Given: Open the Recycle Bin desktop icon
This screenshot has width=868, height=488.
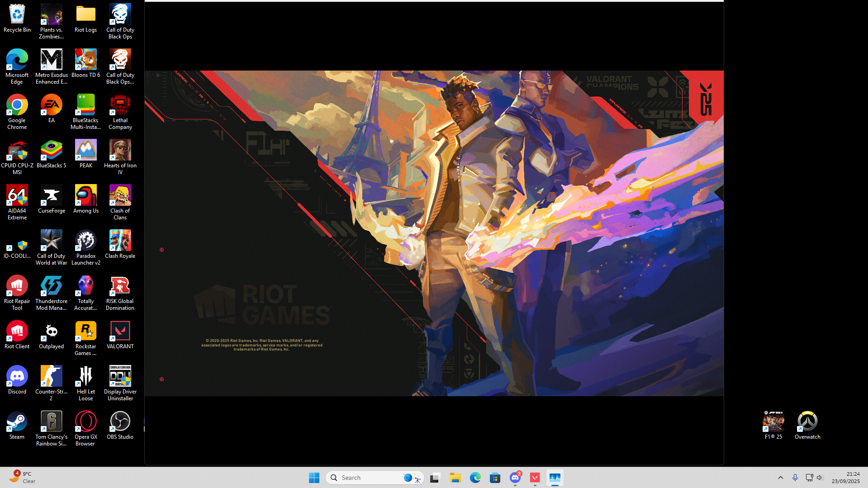Looking at the screenshot, I should (x=17, y=19).
